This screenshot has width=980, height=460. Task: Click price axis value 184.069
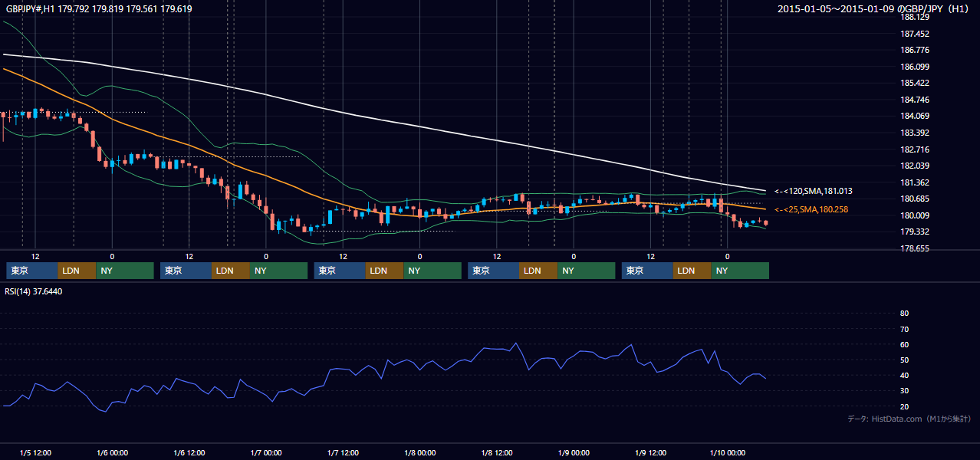click(914, 116)
